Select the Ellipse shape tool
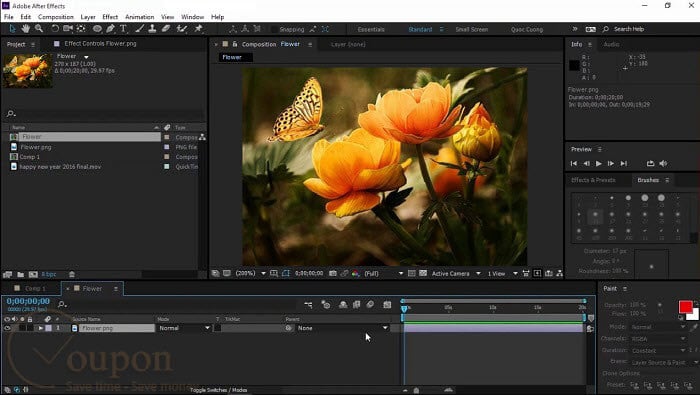 (97, 29)
